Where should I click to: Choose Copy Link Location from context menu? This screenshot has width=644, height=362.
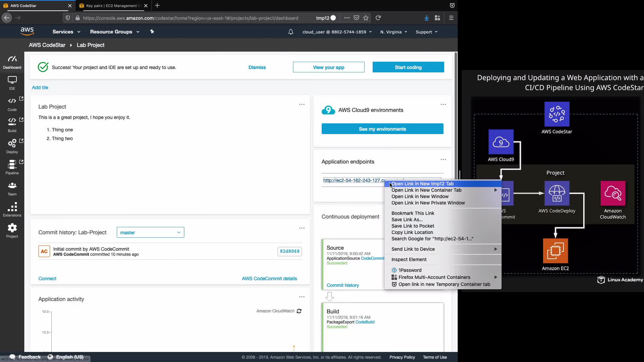[x=412, y=232]
